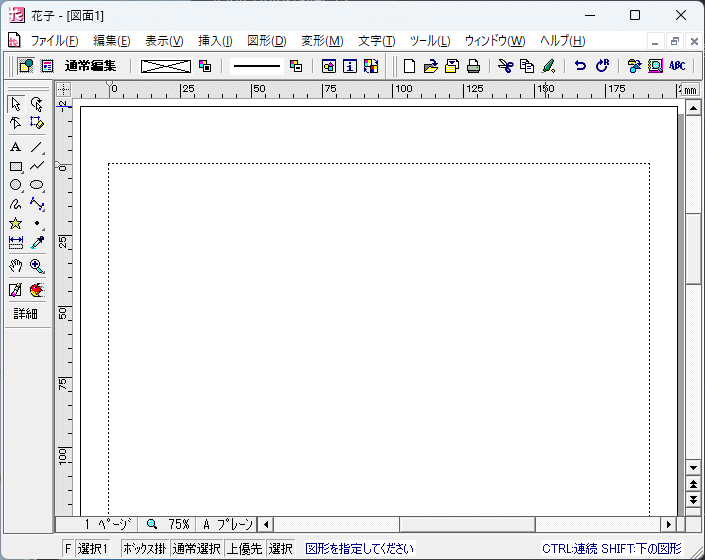Pick the rectangle drawing tool

pos(16,166)
